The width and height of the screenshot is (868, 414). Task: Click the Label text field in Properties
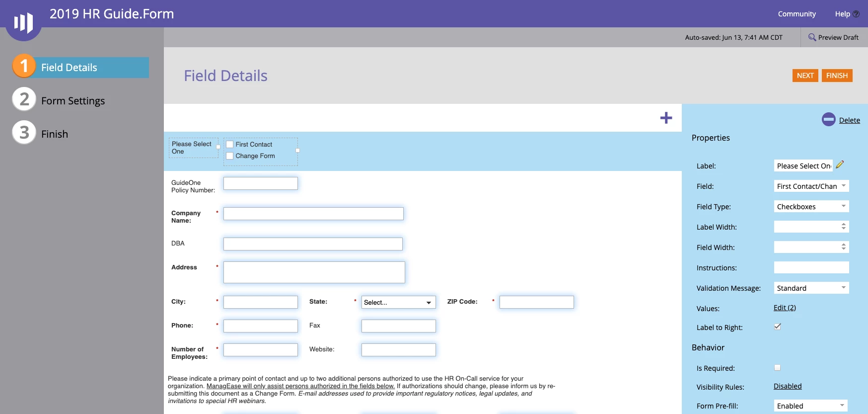pos(803,166)
